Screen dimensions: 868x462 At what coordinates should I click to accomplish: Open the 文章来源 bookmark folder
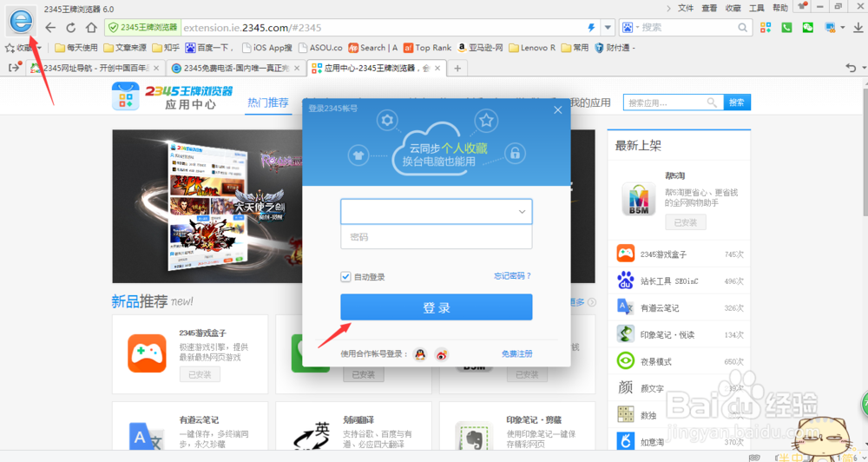coord(125,48)
